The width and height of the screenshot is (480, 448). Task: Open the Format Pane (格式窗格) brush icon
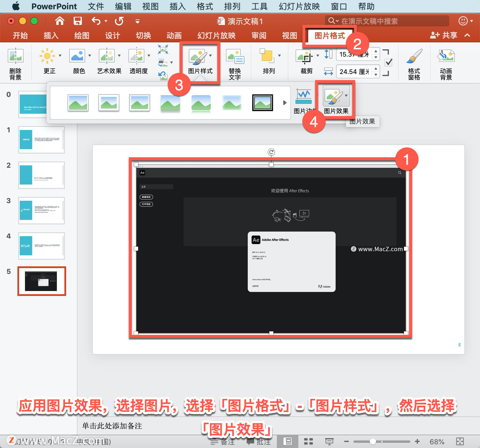414,56
